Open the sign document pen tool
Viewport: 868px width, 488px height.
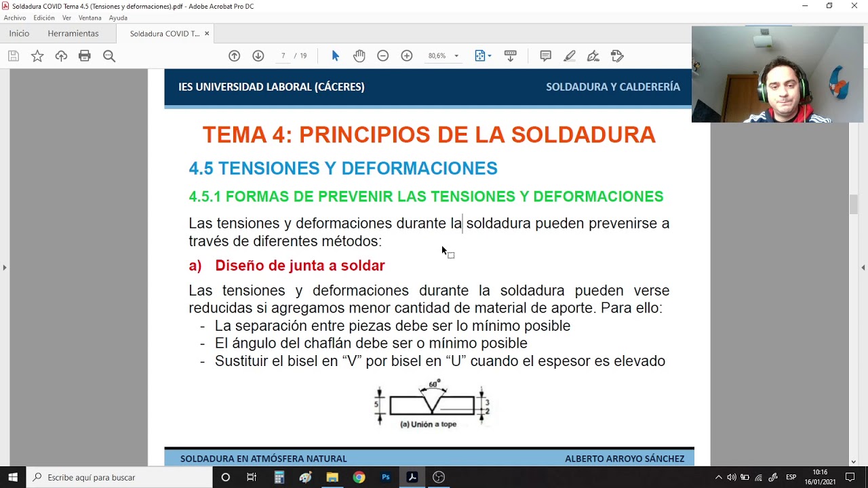pyautogui.click(x=593, y=56)
